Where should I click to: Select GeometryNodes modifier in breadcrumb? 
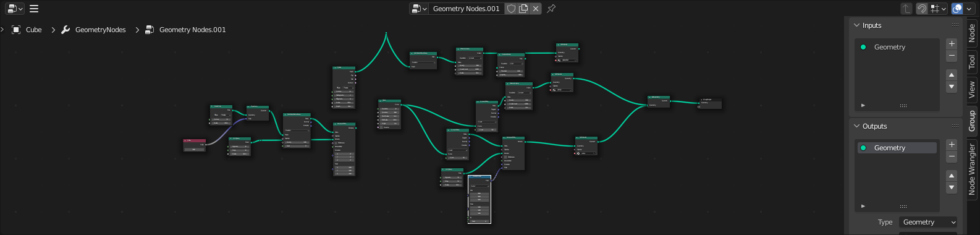[100, 30]
